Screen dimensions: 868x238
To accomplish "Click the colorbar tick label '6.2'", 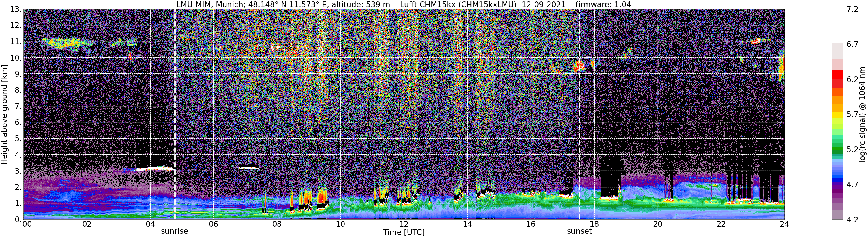I will [852, 80].
